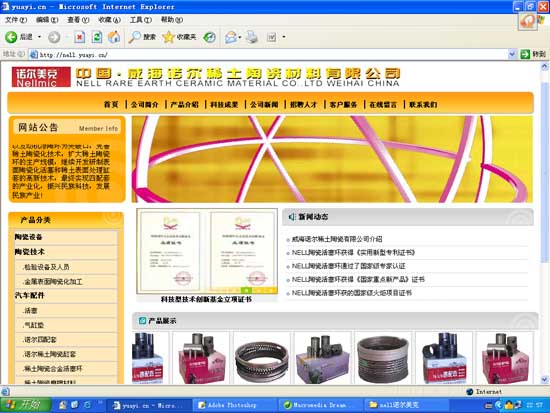
Task: Click the Home page icon
Action: [114, 37]
